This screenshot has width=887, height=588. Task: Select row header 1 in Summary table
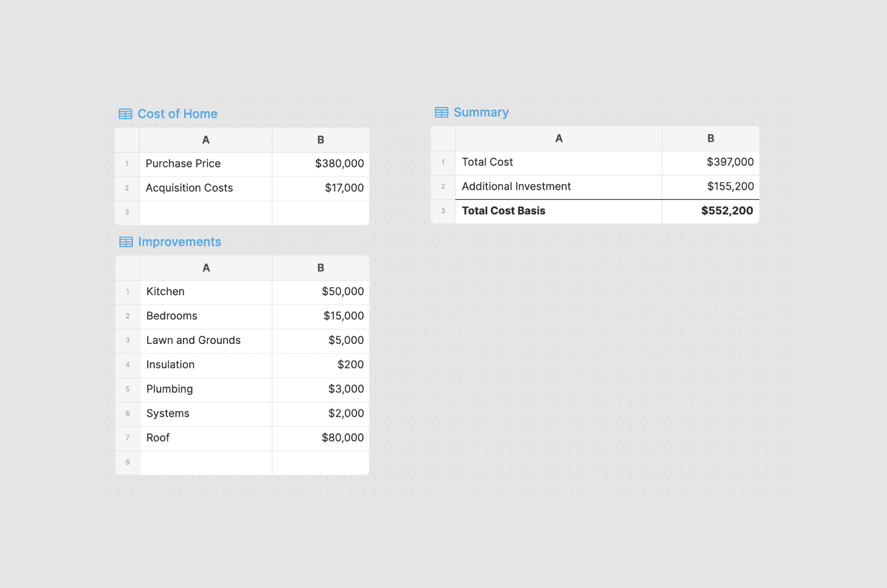[443, 163]
